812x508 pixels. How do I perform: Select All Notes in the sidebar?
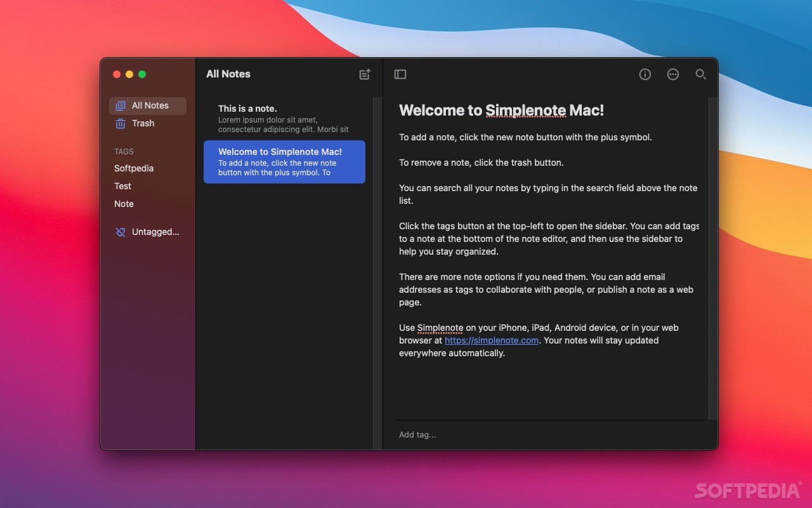(148, 106)
